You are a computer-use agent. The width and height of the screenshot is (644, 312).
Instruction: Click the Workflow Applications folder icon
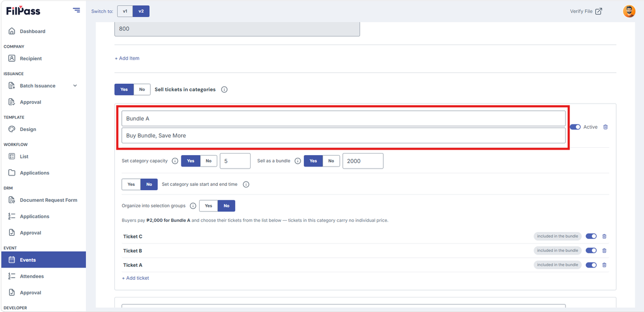12,173
